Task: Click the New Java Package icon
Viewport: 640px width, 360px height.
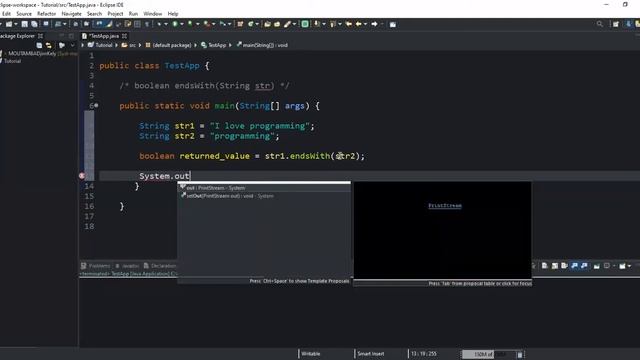Action: tap(240, 24)
